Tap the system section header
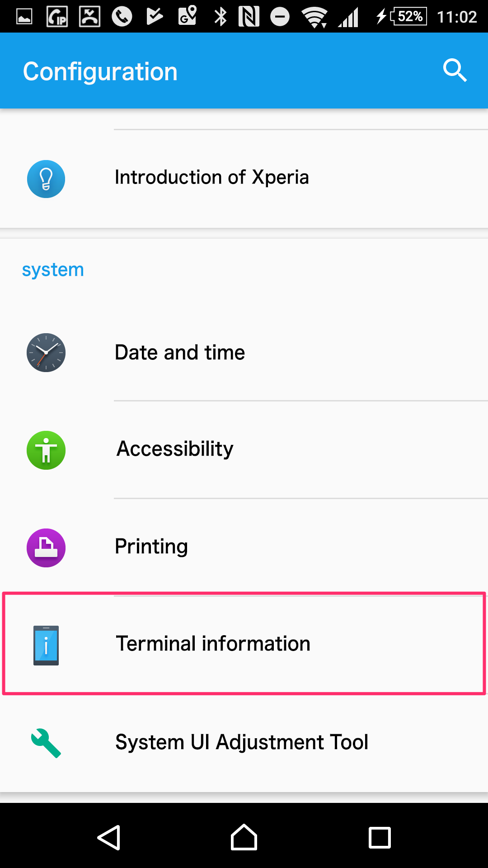The height and width of the screenshot is (868, 488). click(53, 270)
